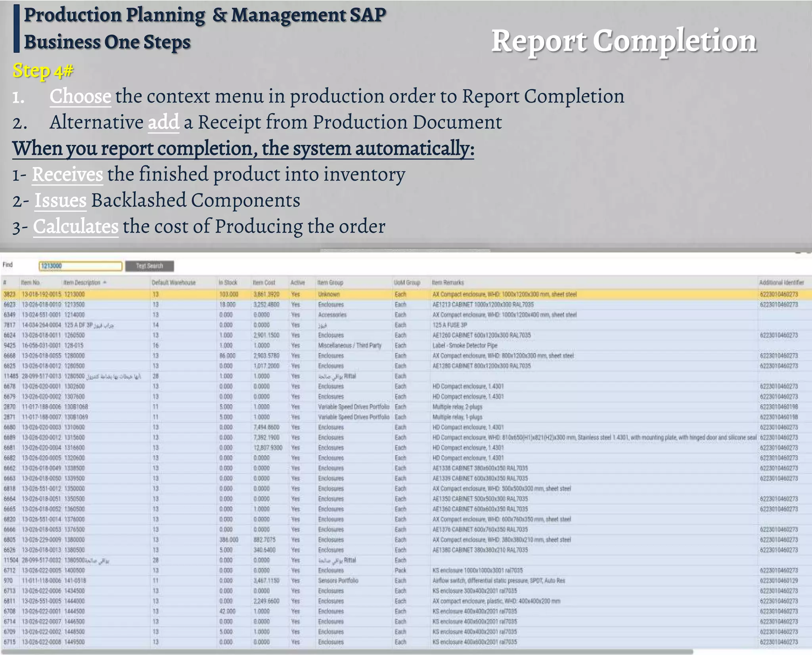This screenshot has height=655, width=812.
Task: Select row with item description 1260500
Action: coord(406,335)
